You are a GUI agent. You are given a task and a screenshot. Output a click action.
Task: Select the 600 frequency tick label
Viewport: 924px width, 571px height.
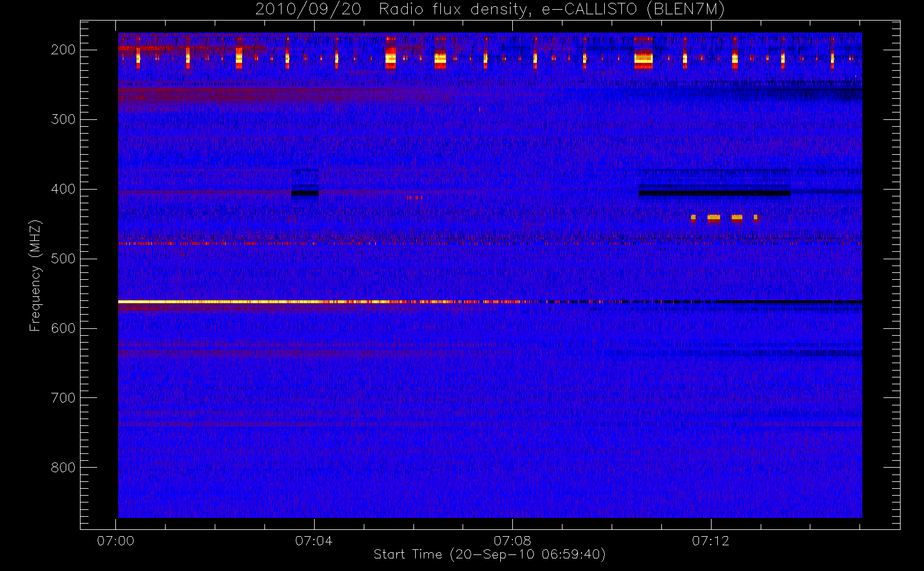click(x=63, y=328)
